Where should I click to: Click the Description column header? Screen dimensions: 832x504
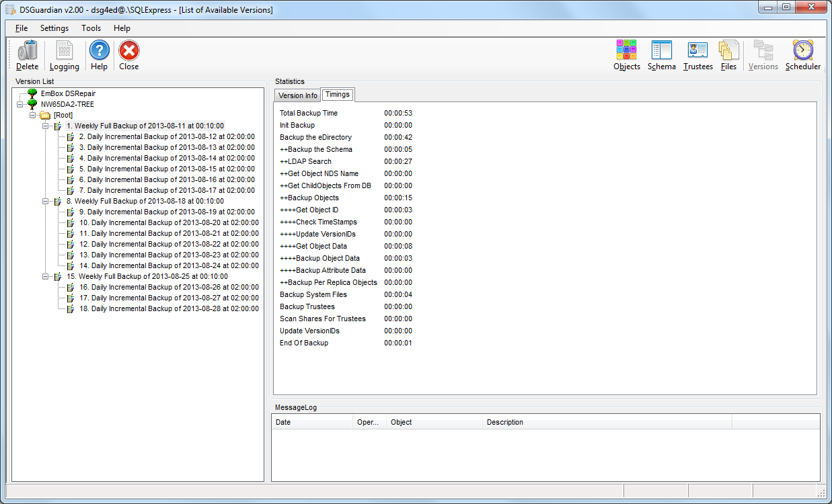tap(607, 422)
